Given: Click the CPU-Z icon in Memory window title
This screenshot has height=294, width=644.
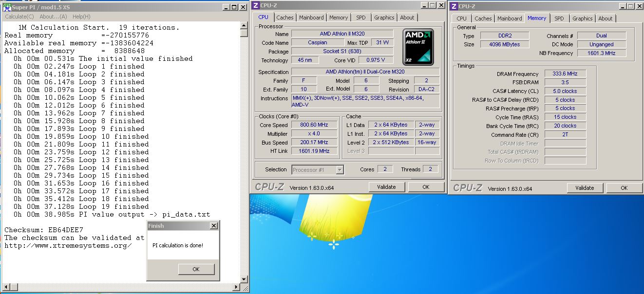Looking at the screenshot, I should click(454, 6).
